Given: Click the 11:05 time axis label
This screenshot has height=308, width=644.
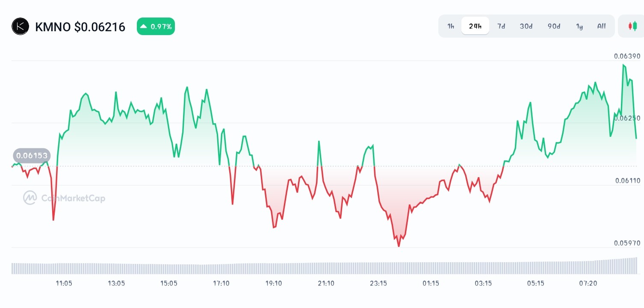Looking at the screenshot, I should pyautogui.click(x=64, y=283).
